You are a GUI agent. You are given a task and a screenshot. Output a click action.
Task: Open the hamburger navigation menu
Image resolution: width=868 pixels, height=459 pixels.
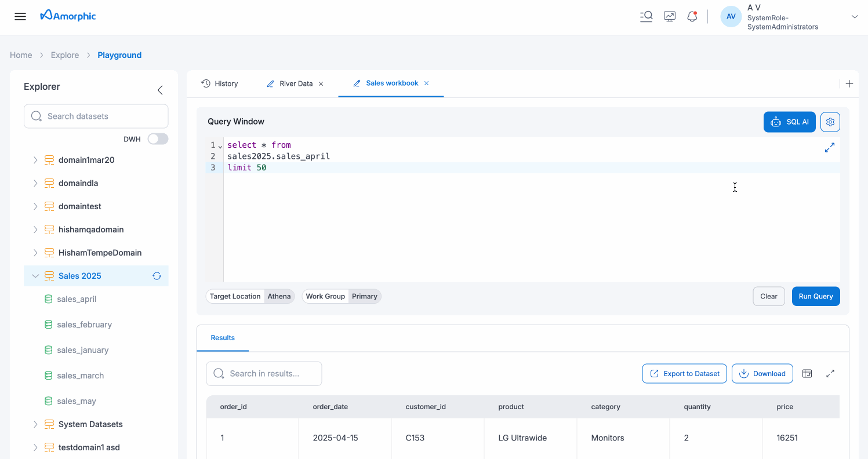tap(20, 16)
